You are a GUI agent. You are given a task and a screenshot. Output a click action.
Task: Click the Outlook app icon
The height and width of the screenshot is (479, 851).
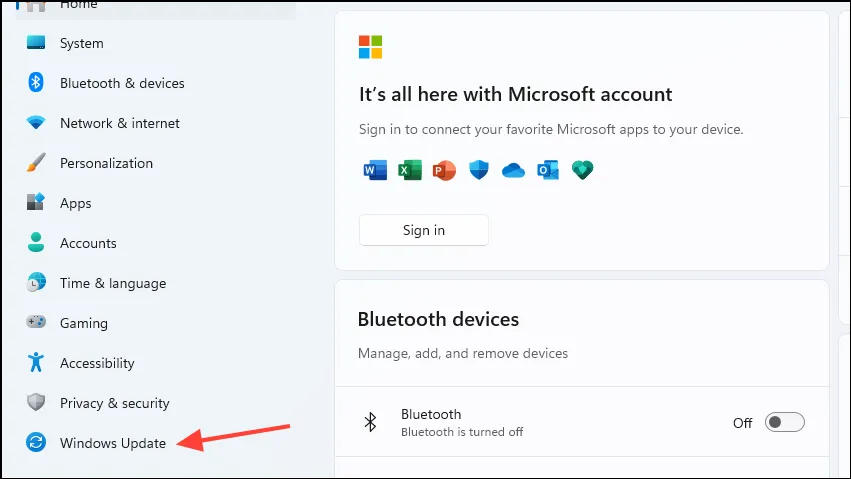coord(548,170)
